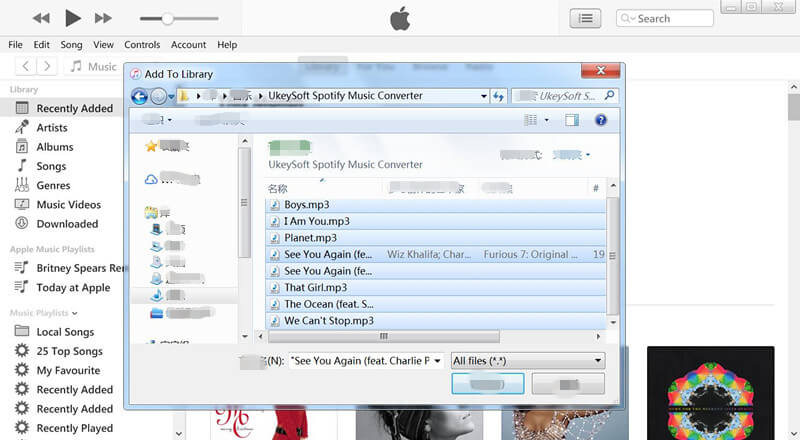Skip to next track with fast-forward icon
This screenshot has width=800, height=440.
[x=103, y=18]
